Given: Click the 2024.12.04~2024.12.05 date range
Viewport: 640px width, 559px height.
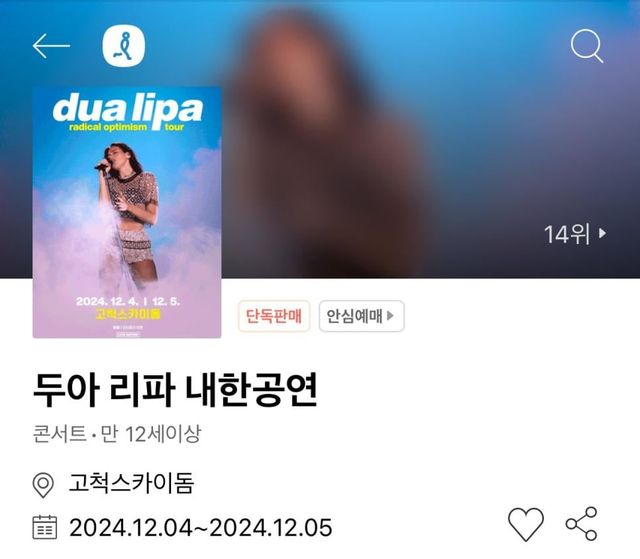Looking at the screenshot, I should click(201, 527).
